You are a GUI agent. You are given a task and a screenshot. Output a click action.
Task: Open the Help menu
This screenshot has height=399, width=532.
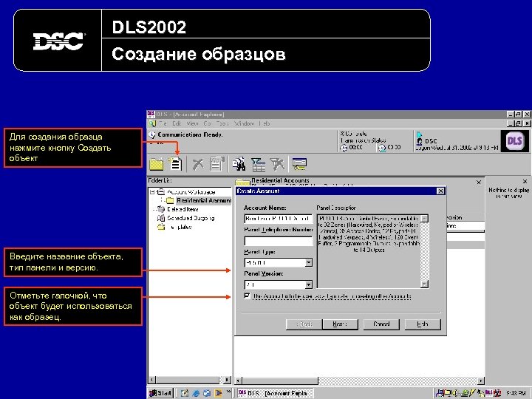tap(265, 123)
